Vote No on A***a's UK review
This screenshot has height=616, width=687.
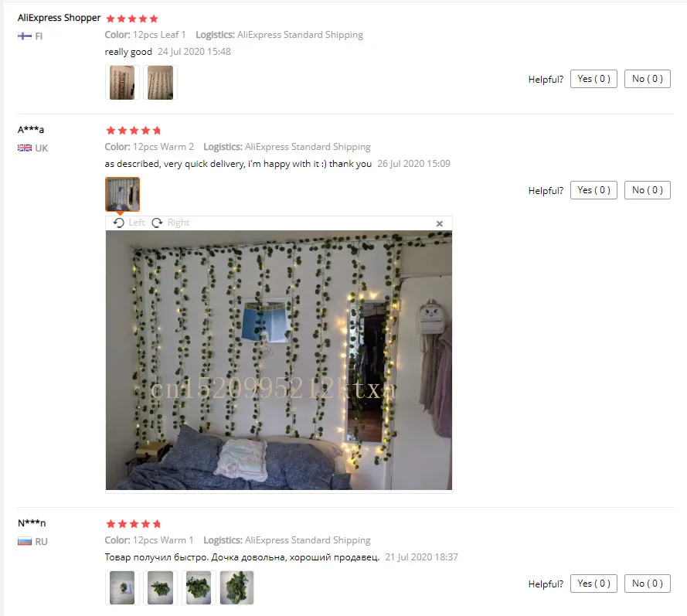[x=647, y=190]
